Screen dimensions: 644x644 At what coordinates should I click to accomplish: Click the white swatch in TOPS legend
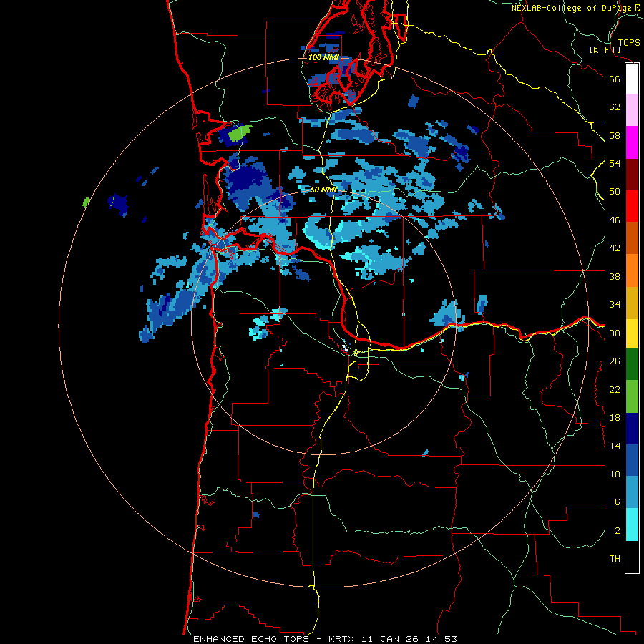pos(632,79)
